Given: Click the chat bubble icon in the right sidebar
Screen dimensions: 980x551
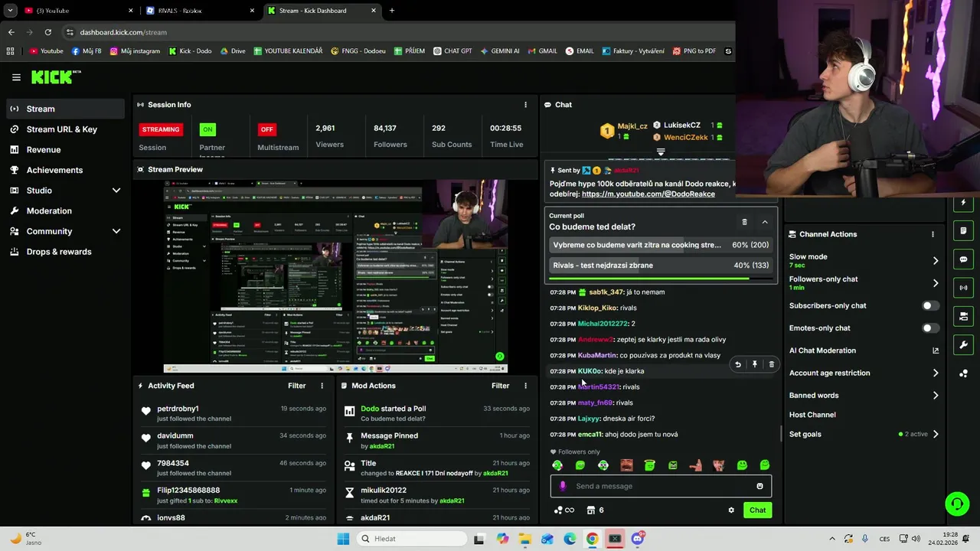Looking at the screenshot, I should [964, 259].
